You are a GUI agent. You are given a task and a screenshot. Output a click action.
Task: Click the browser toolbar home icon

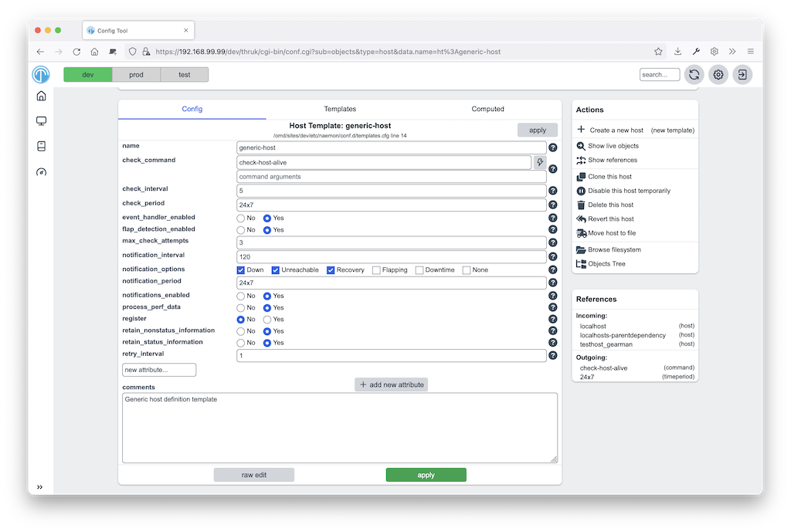point(94,52)
